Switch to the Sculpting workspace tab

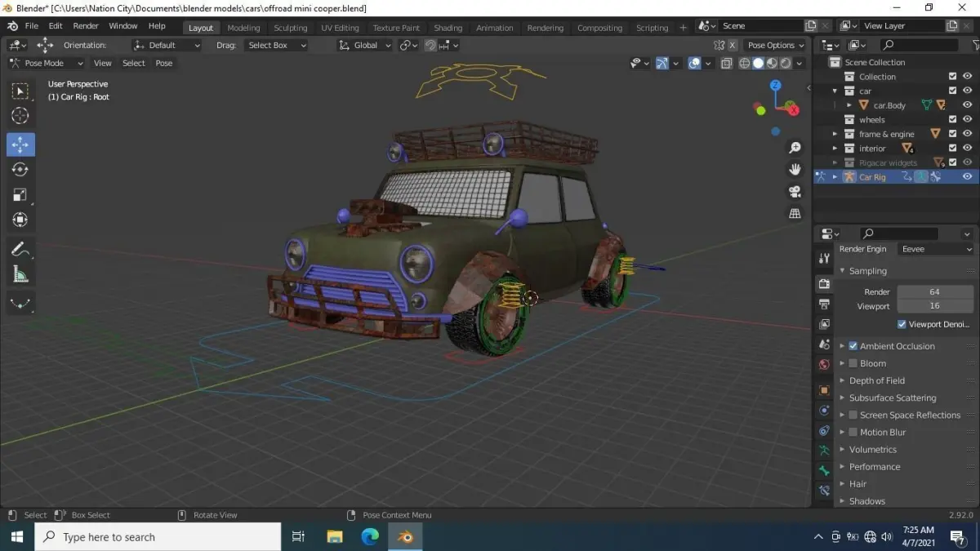(x=290, y=28)
